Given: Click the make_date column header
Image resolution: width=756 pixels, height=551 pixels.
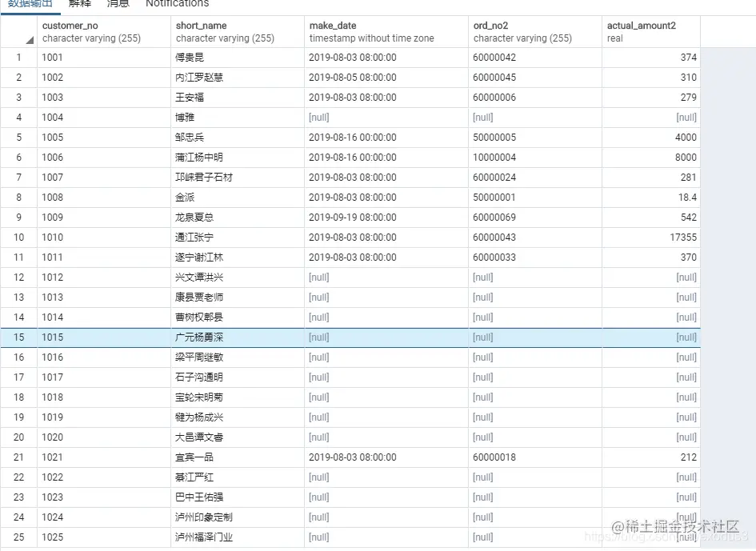Looking at the screenshot, I should 386,32.
